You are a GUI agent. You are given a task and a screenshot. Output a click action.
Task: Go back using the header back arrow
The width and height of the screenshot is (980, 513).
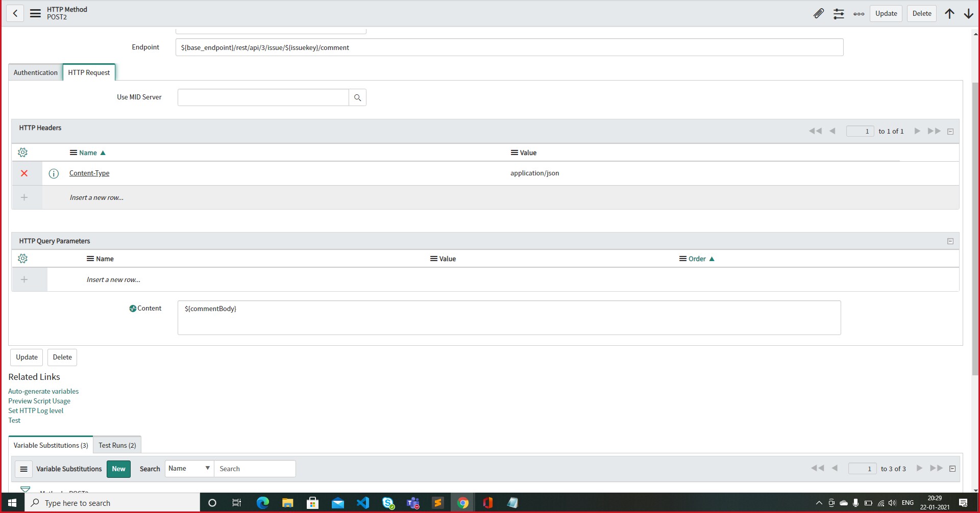[15, 13]
